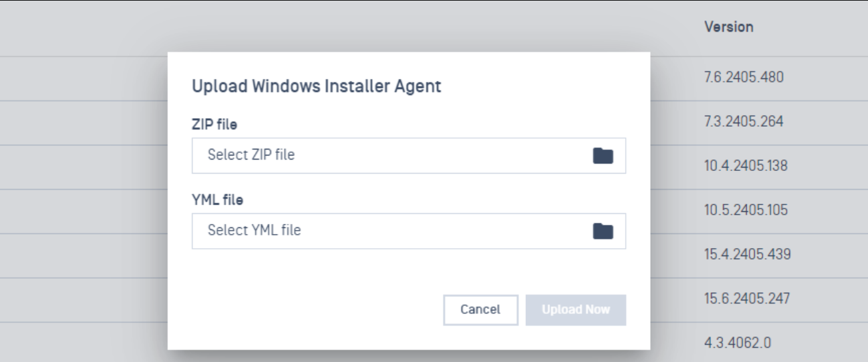Click the Upload Now button

pyautogui.click(x=576, y=310)
